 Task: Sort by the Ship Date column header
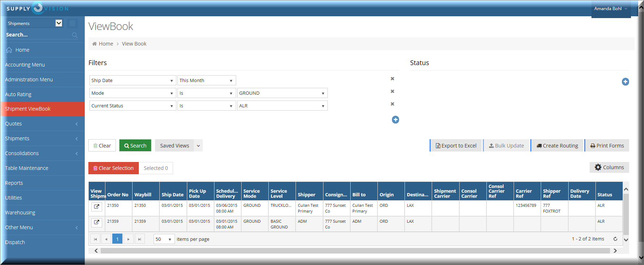pos(173,191)
